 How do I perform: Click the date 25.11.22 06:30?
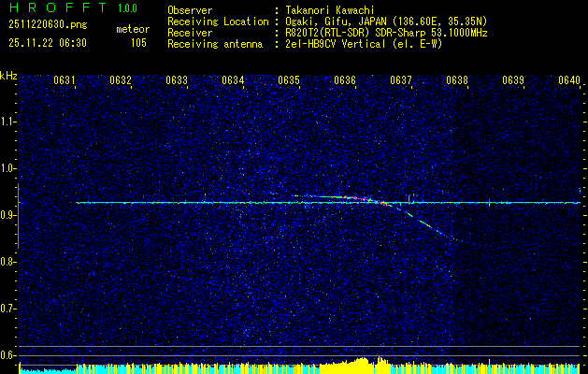click(x=48, y=43)
